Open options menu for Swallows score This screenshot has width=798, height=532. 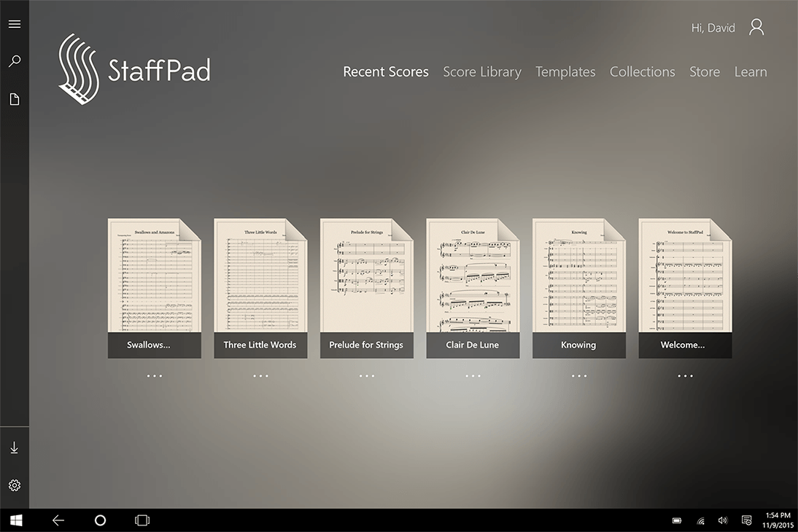click(x=154, y=375)
